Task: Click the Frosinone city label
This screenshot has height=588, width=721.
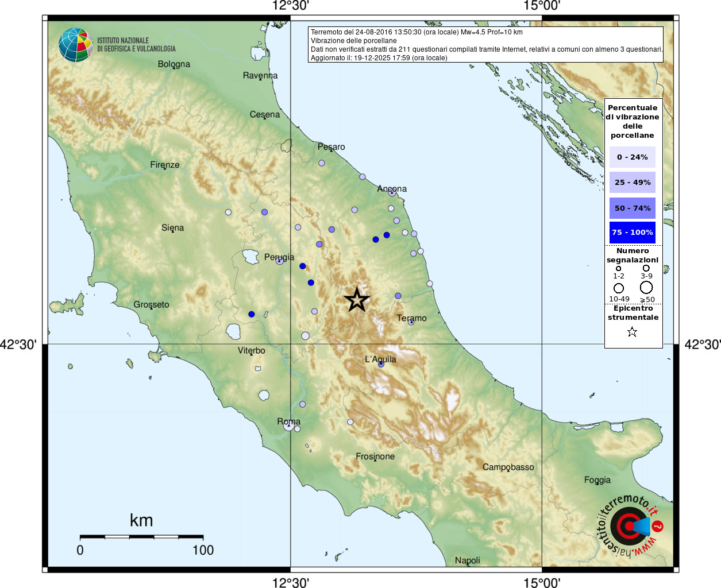Action: [375, 457]
